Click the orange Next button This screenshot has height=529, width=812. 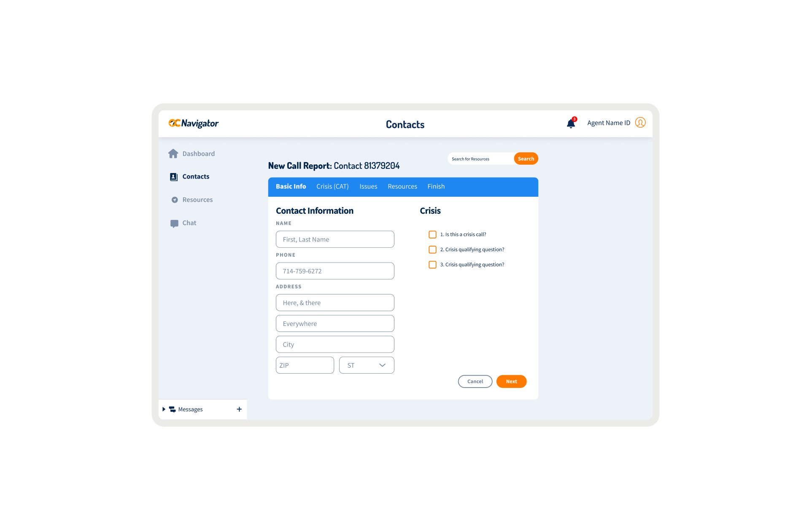click(x=511, y=382)
